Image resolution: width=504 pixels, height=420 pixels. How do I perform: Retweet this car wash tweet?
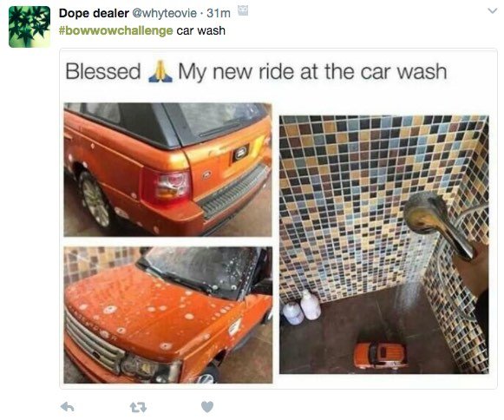point(138,408)
